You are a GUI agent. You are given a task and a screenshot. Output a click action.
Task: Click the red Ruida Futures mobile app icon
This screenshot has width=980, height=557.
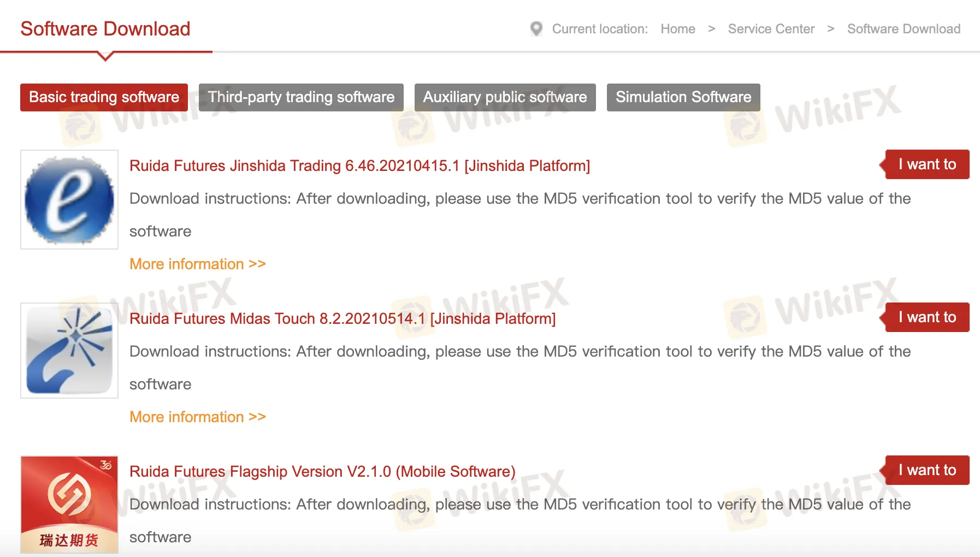click(69, 503)
